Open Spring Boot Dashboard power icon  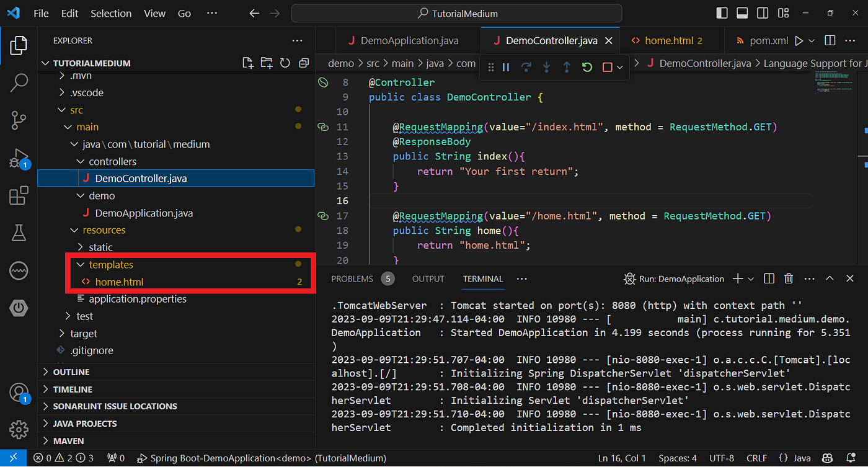coord(19,308)
